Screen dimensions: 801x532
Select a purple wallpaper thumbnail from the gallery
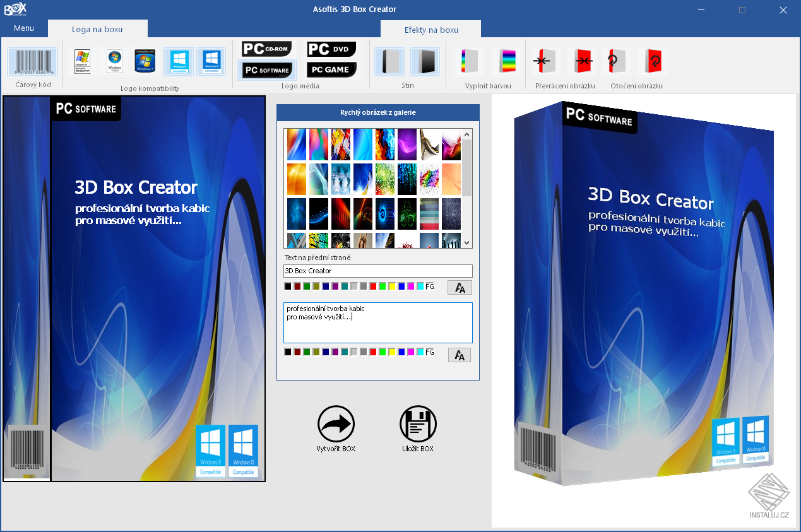click(406, 144)
